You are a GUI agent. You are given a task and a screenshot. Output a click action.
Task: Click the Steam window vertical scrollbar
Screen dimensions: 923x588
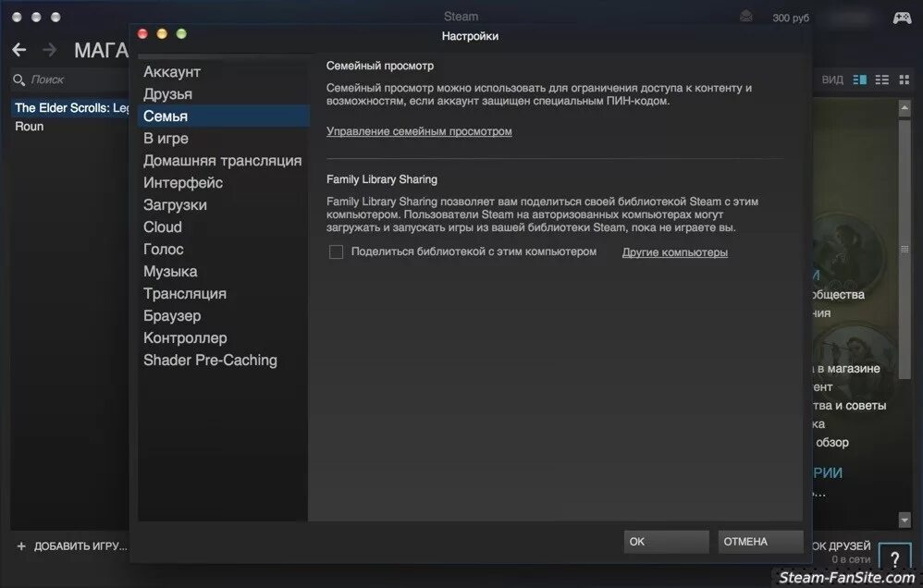pyautogui.click(x=905, y=249)
